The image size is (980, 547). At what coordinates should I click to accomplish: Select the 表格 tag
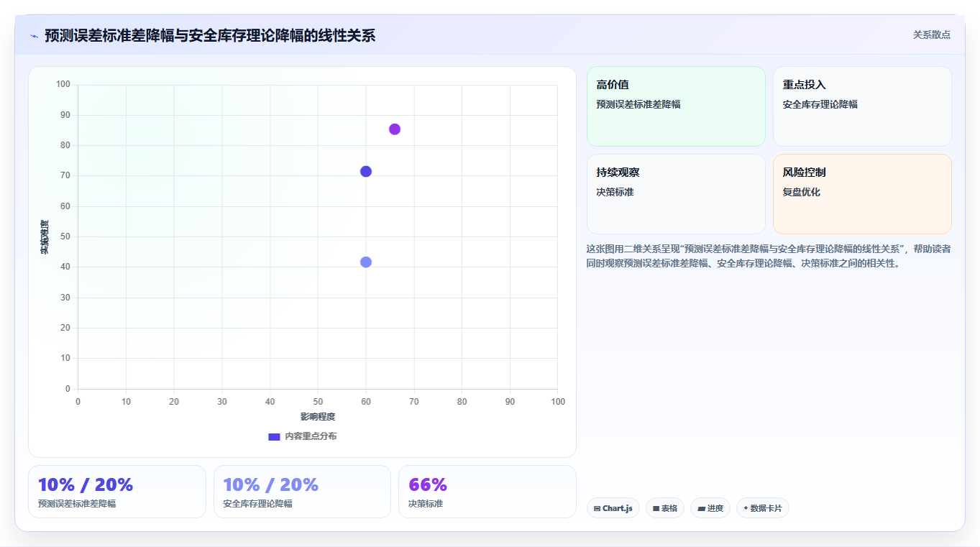665,508
